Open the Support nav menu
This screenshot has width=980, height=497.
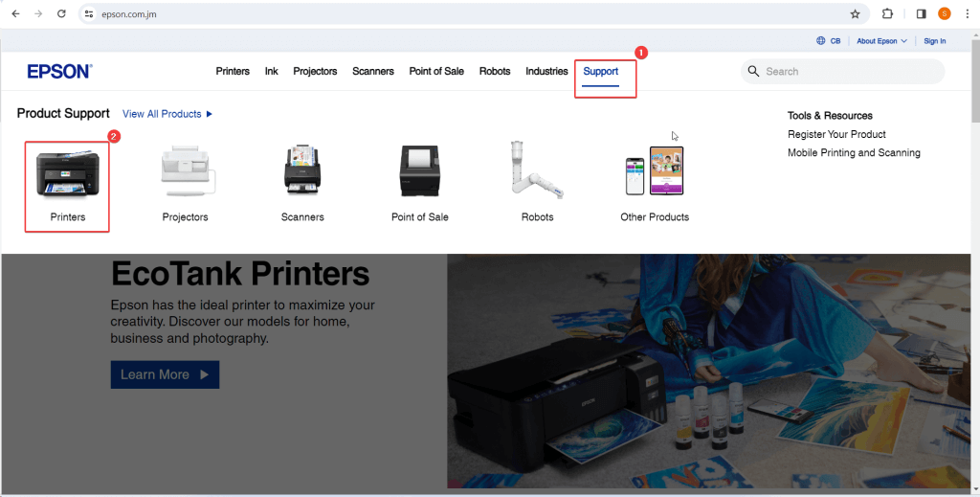(601, 71)
